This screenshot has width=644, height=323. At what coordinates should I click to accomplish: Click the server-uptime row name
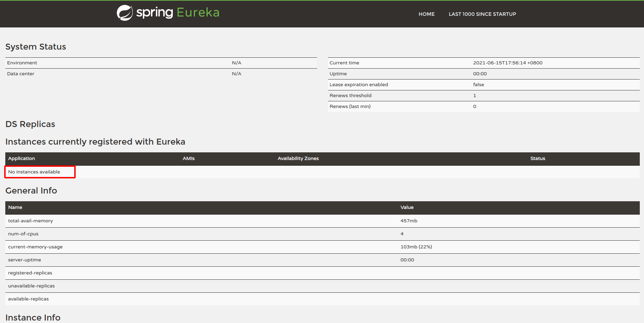point(25,260)
